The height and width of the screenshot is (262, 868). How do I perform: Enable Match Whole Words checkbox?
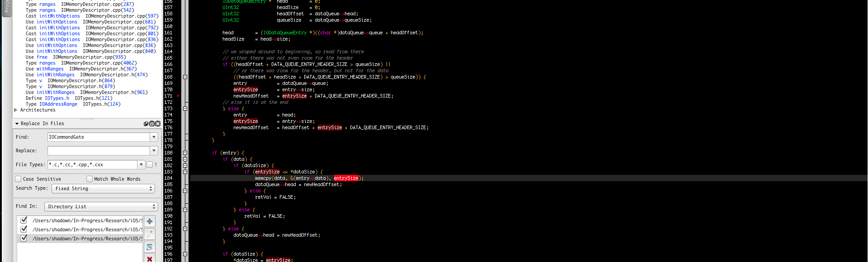(90, 179)
